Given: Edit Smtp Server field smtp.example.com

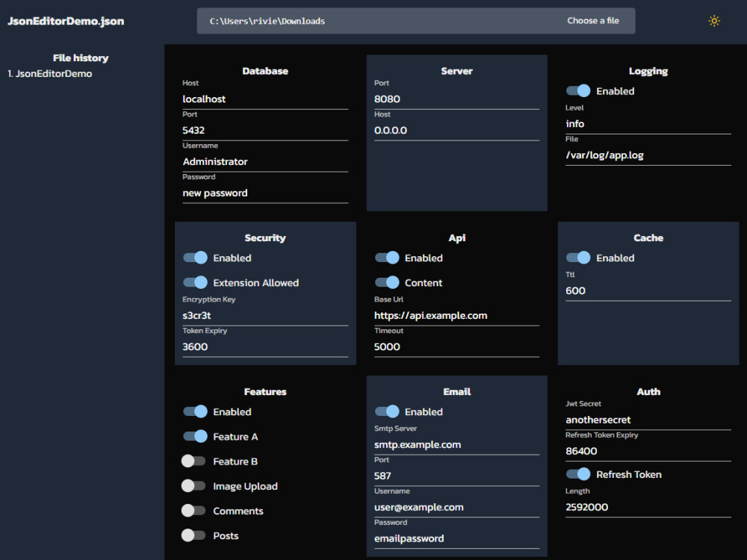Looking at the screenshot, I should pos(457,445).
